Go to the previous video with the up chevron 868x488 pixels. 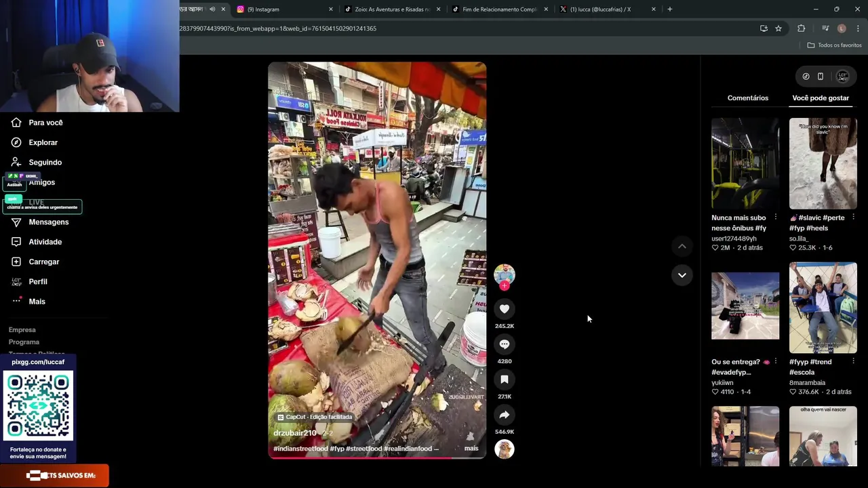pos(682,247)
